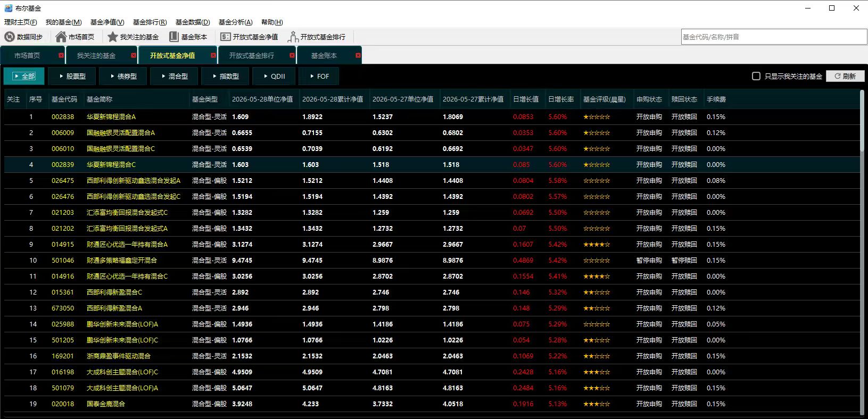
Task: Click star rating for 西部利得新盈混合C
Action: [x=597, y=292]
